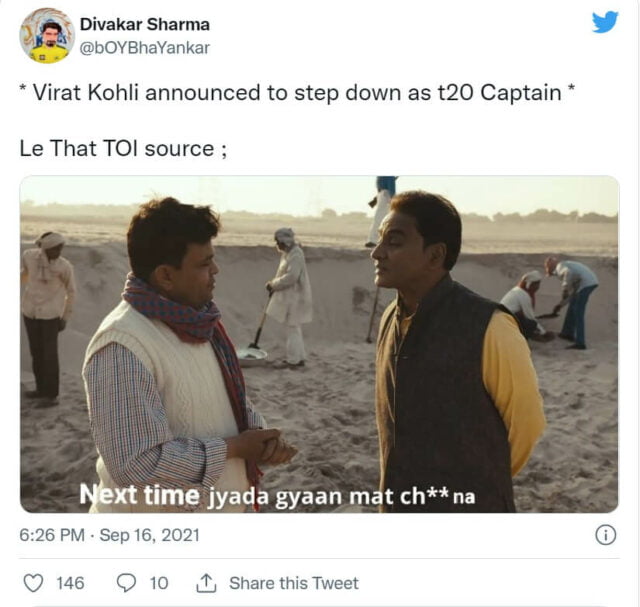Open the meme image's subtitle caption

(277, 496)
